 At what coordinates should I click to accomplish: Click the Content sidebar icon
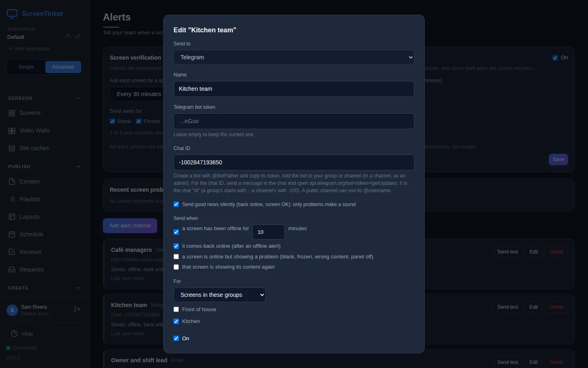pyautogui.click(x=12, y=182)
